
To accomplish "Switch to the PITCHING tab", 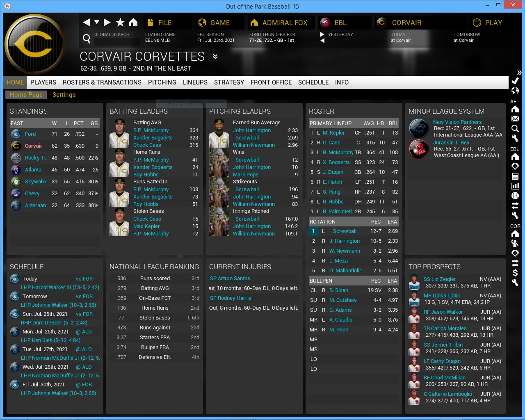I will point(162,82).
